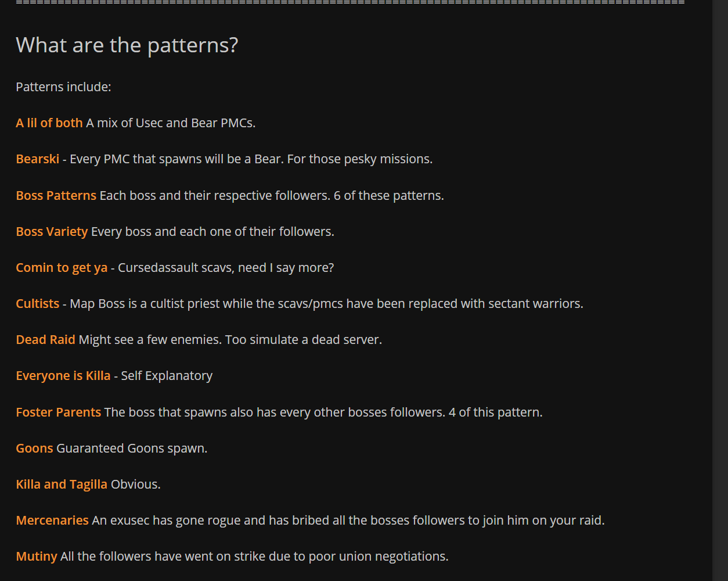Select the 'Comin to get ya' pattern
Viewport: 728px width, 581px height.
(x=62, y=268)
